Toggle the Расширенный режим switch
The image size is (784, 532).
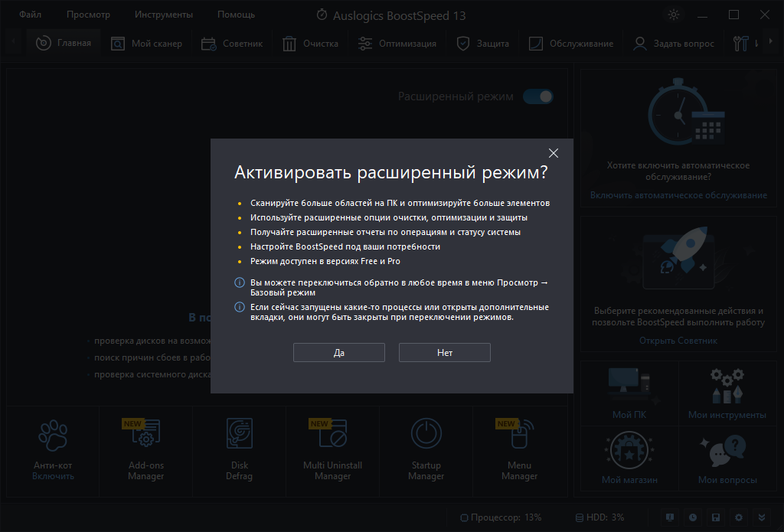tap(538, 96)
